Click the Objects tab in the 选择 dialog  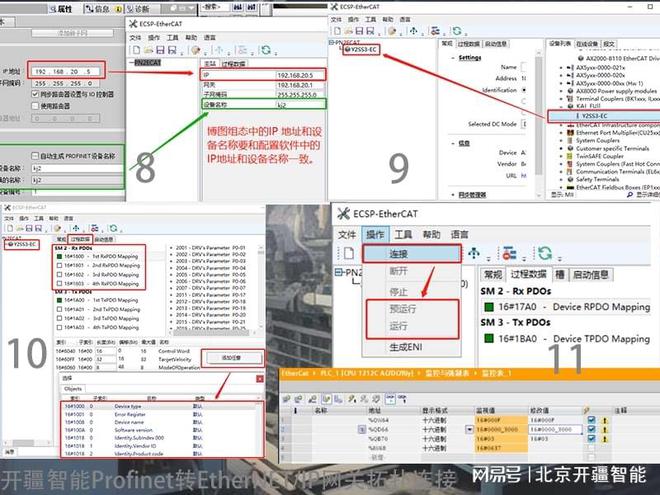point(73,389)
